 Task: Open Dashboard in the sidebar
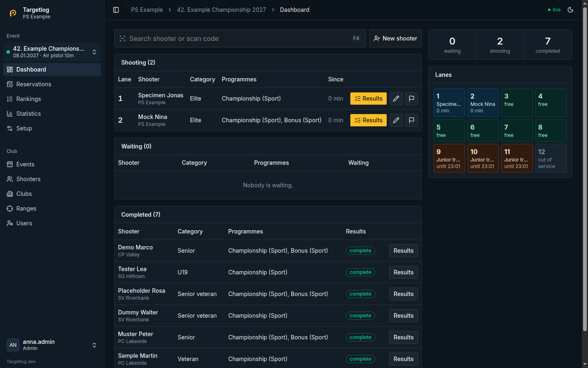tap(52, 70)
